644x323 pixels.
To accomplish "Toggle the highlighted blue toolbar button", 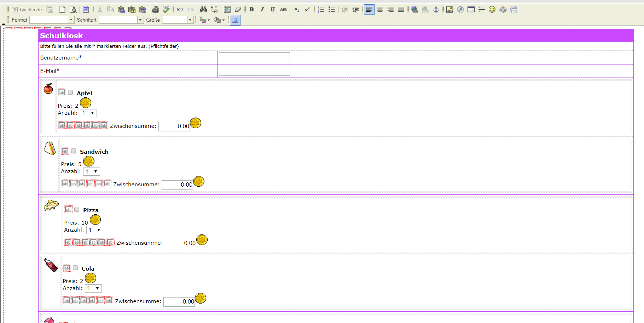I will click(235, 20).
